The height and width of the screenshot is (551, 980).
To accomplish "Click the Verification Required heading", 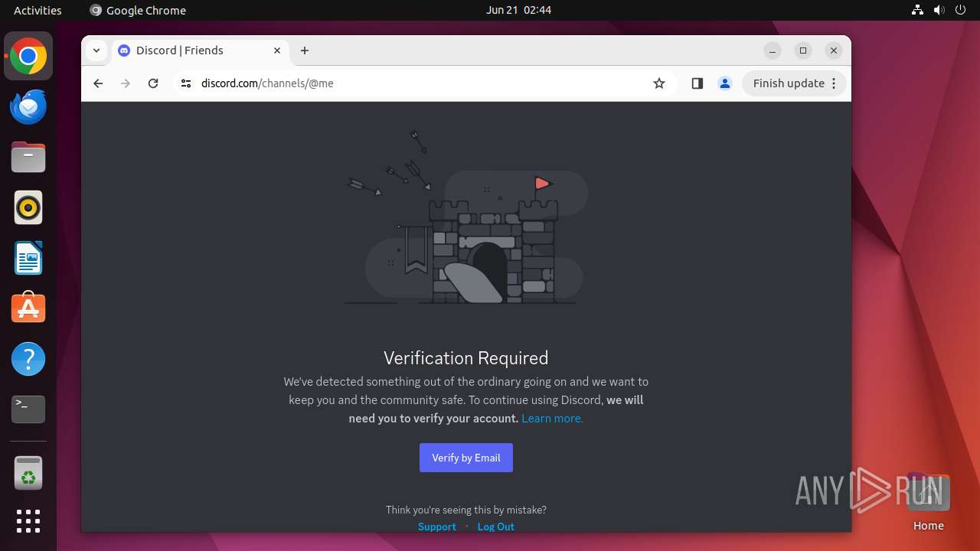I will tap(465, 358).
